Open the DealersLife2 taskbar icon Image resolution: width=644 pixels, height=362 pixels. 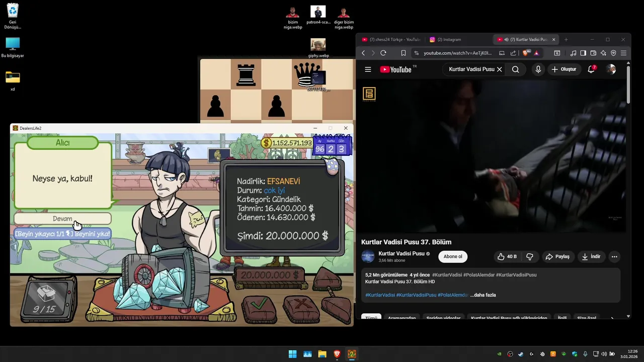tap(352, 354)
